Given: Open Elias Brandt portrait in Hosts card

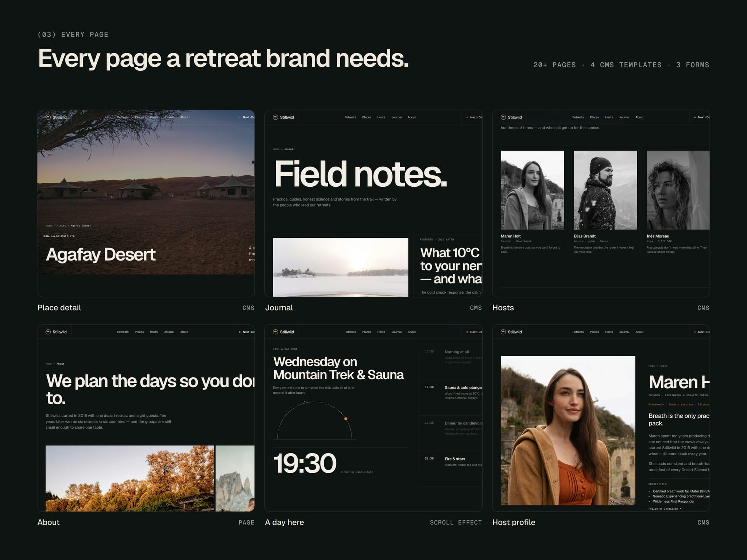Looking at the screenshot, I should [x=605, y=190].
